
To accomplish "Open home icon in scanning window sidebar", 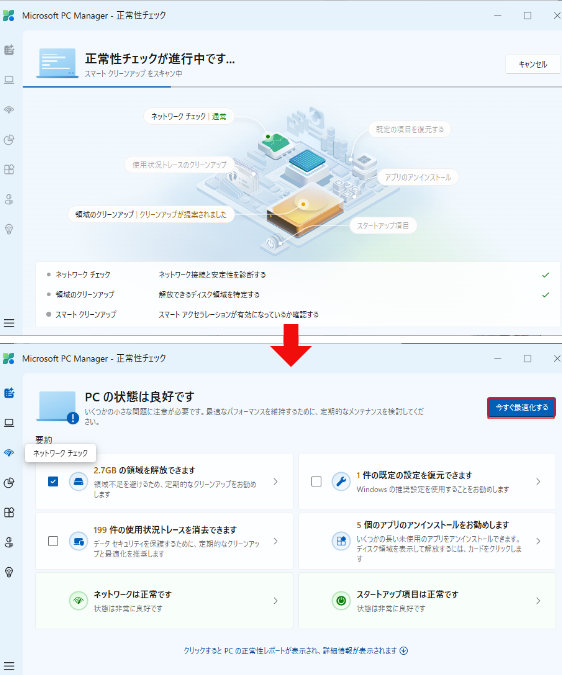I will 9,50.
